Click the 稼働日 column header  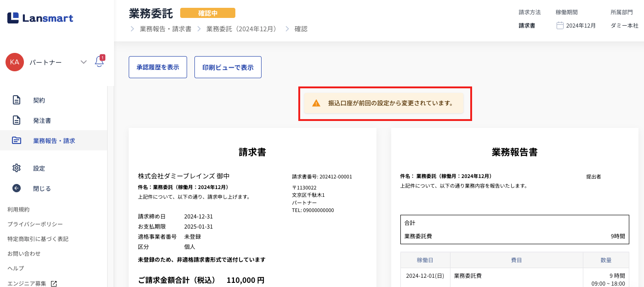click(425, 260)
